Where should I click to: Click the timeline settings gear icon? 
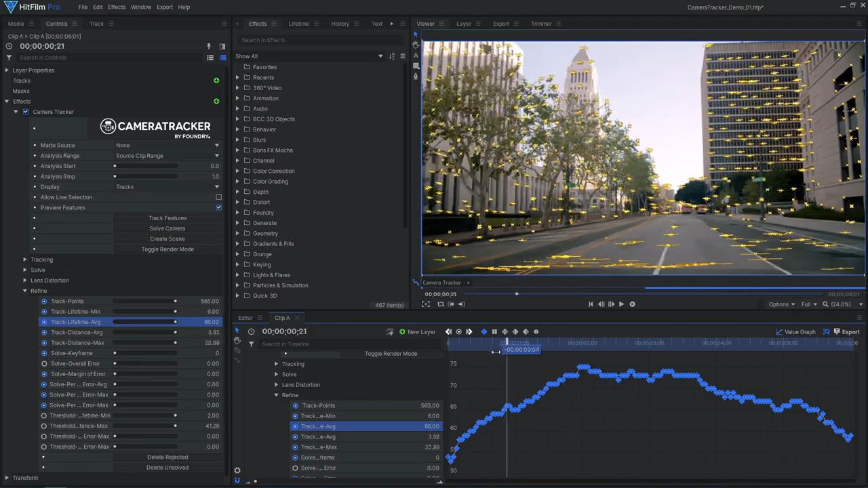(237, 470)
